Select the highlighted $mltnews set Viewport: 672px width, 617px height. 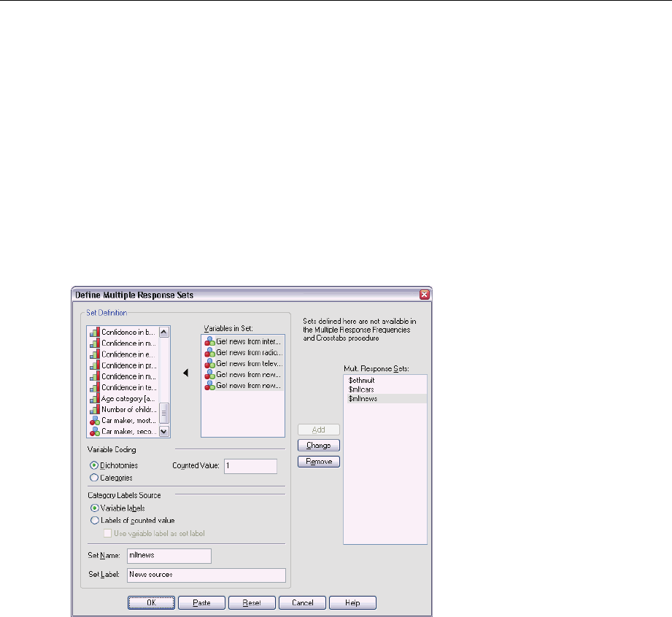point(385,398)
